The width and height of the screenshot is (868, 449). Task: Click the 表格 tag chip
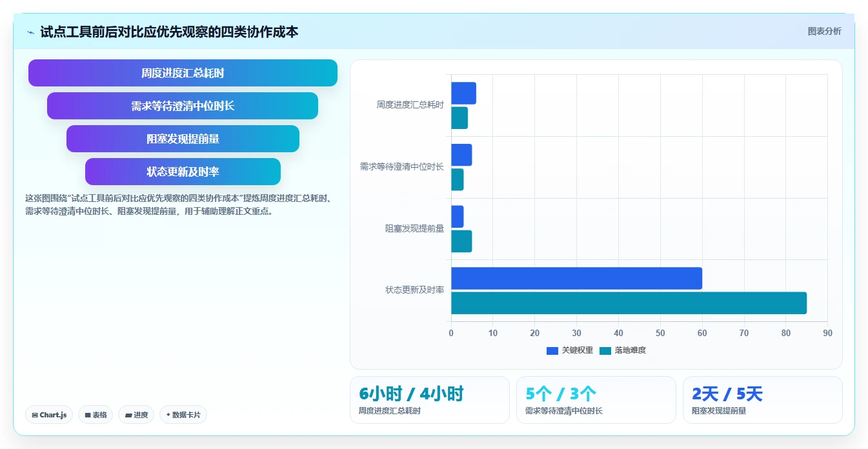[x=96, y=415]
